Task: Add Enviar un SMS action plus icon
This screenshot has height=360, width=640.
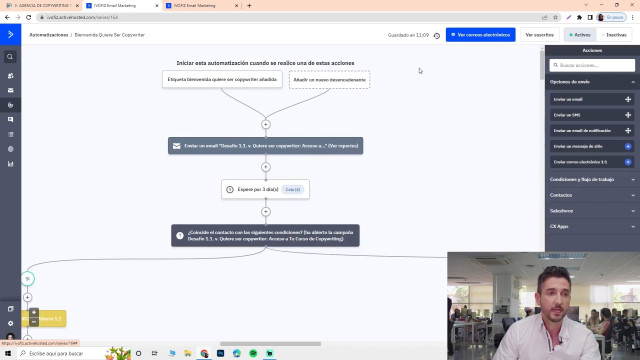Action: coord(628,115)
